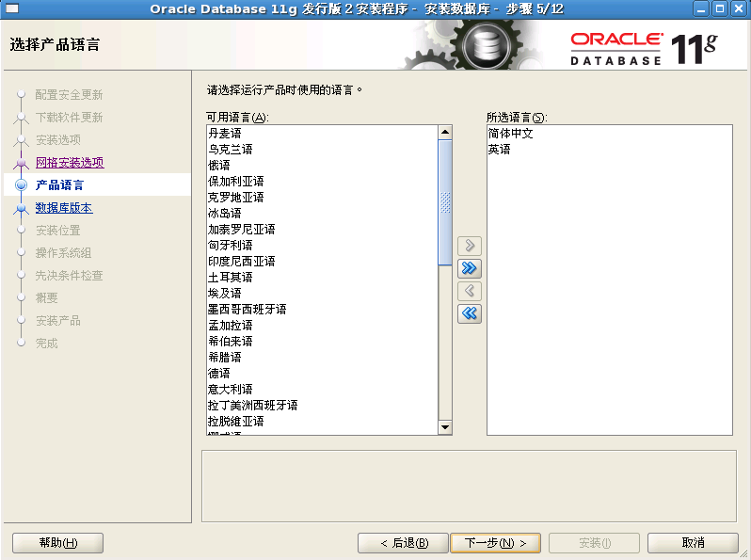Maximize the Oracle installer window
The image size is (751, 560).
[x=720, y=8]
